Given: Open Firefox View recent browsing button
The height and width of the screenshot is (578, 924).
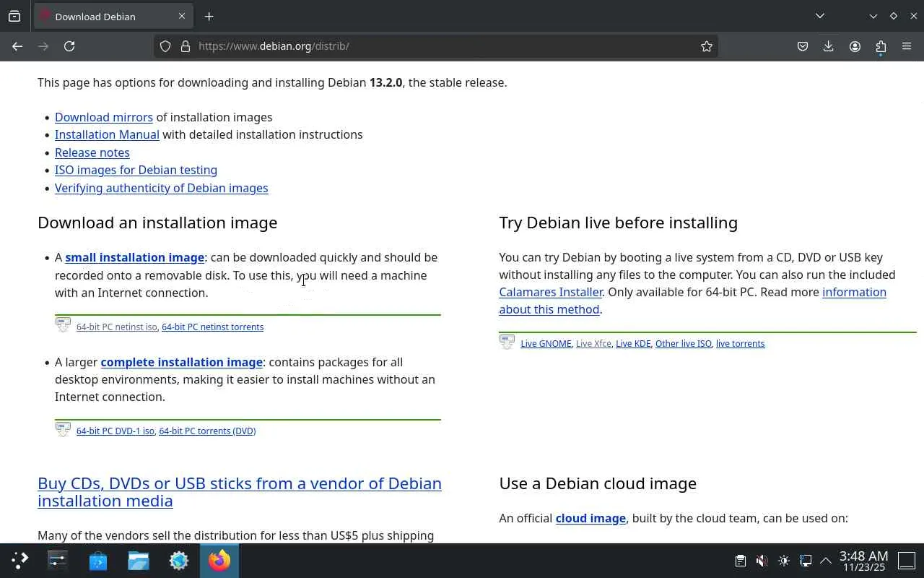Looking at the screenshot, I should pyautogui.click(x=14, y=16).
